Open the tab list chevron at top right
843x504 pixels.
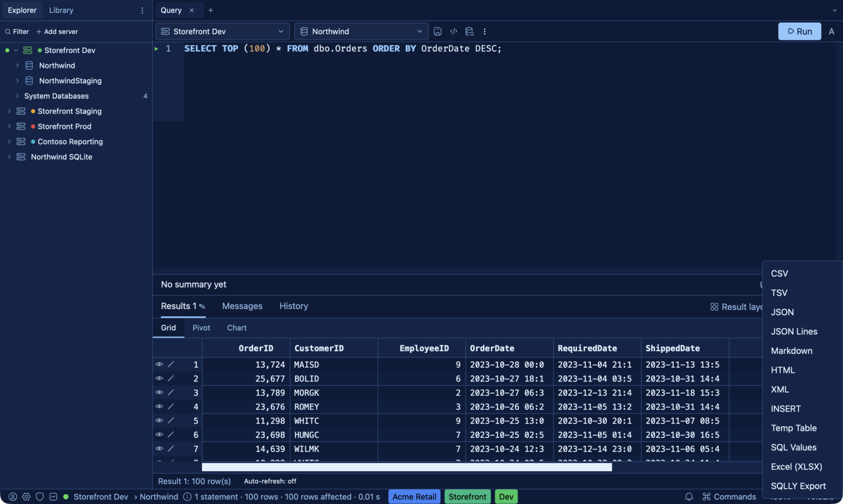click(835, 11)
